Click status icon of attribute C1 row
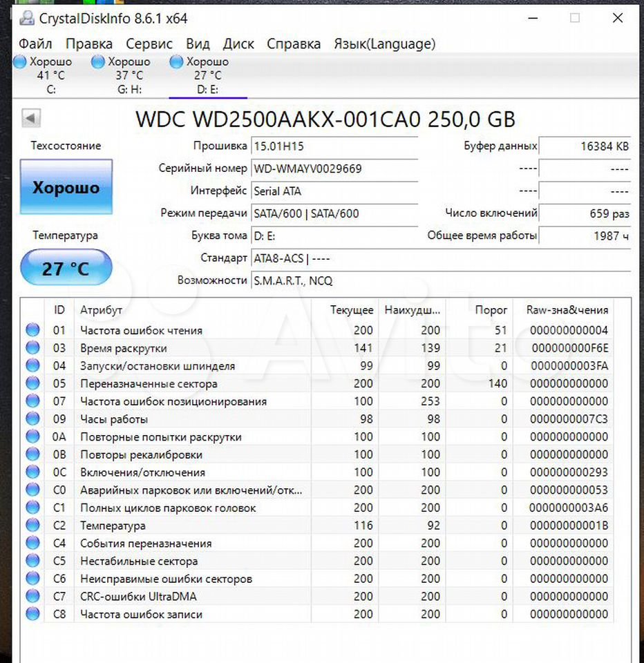Image resolution: width=644 pixels, height=663 pixels. click(x=32, y=508)
